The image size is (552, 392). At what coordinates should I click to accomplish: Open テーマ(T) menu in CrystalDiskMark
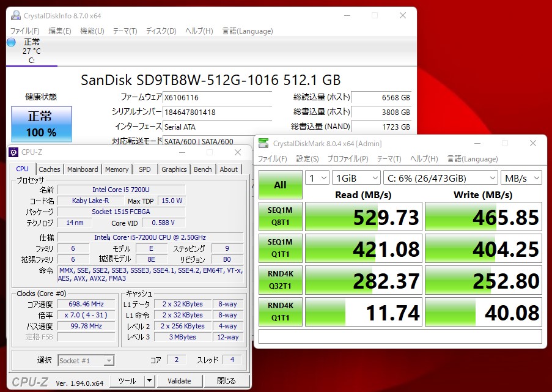point(389,159)
